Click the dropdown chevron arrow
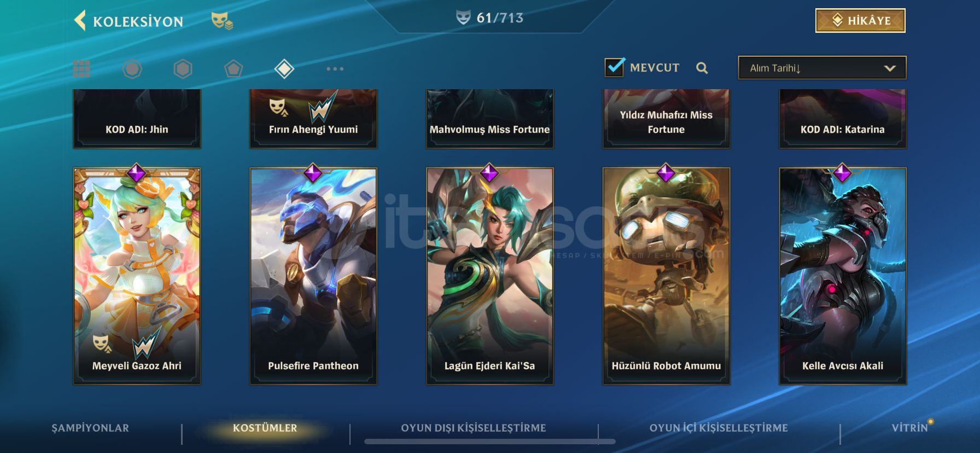Image resolution: width=980 pixels, height=453 pixels. pos(890,68)
